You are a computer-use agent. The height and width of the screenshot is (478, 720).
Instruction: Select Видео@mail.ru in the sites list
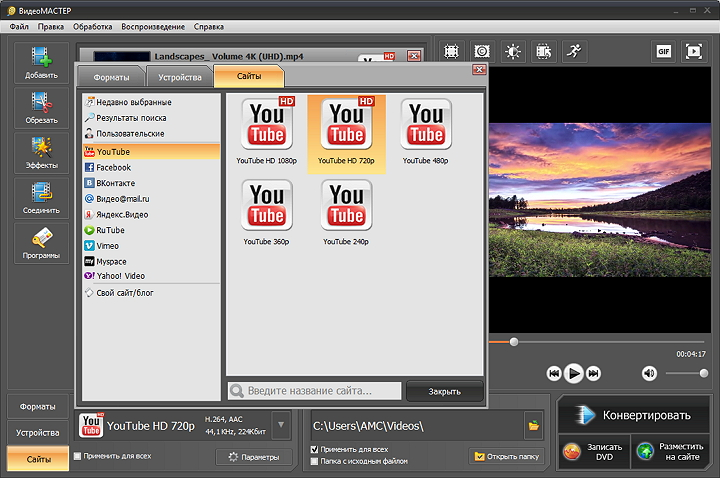152,199
